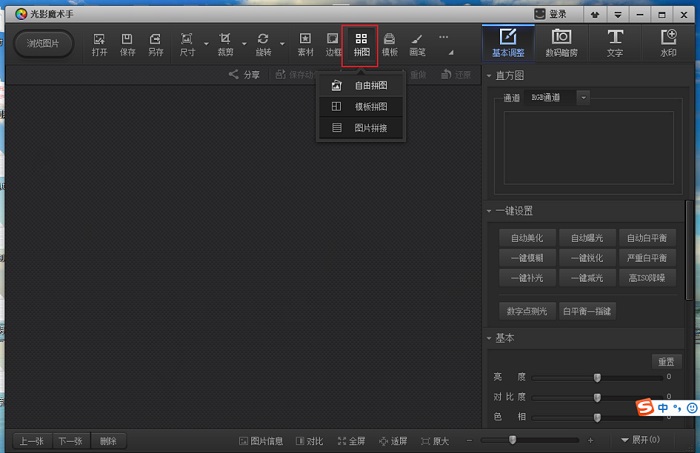This screenshot has height=453, width=700.
Task: Open the 旋转 dropdown arrow
Action: point(282,44)
